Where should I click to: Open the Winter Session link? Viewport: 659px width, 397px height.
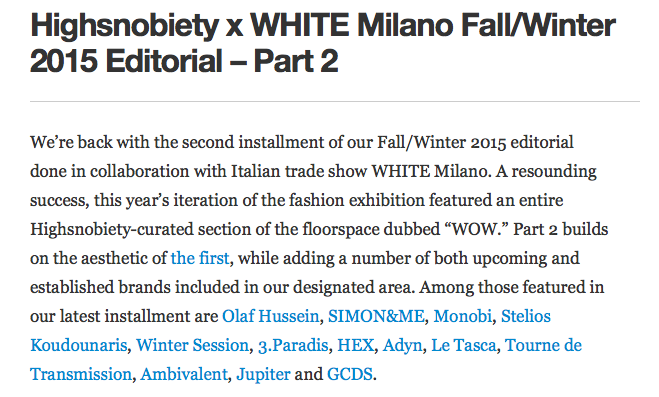[x=192, y=345]
